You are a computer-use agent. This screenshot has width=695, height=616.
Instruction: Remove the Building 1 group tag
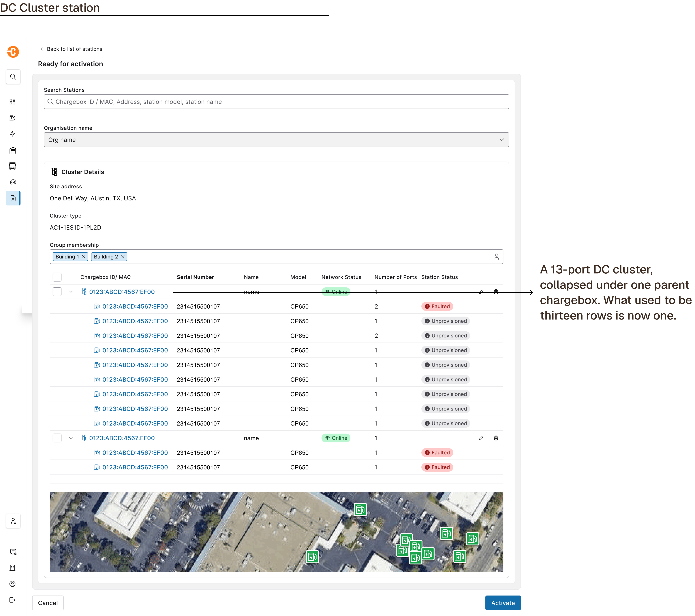tap(84, 256)
